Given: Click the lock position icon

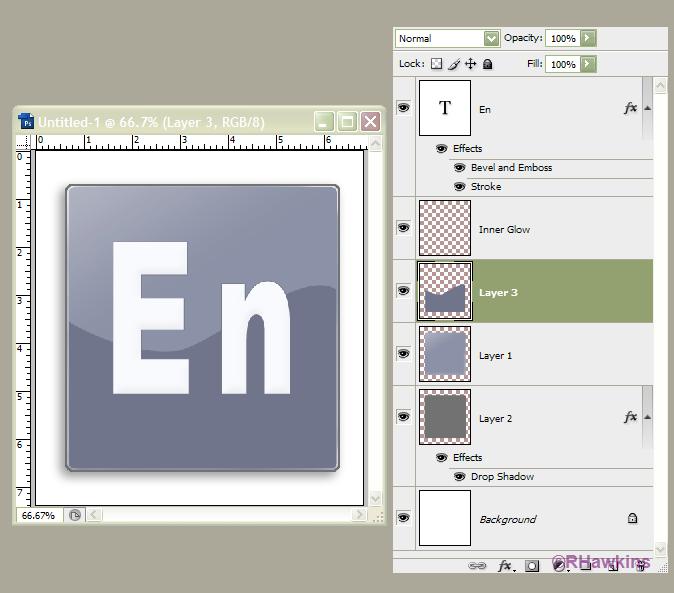Looking at the screenshot, I should [470, 64].
